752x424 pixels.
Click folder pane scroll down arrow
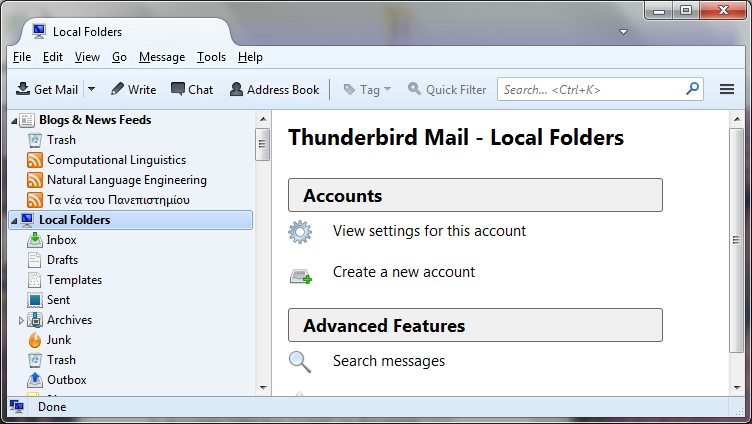[263, 388]
